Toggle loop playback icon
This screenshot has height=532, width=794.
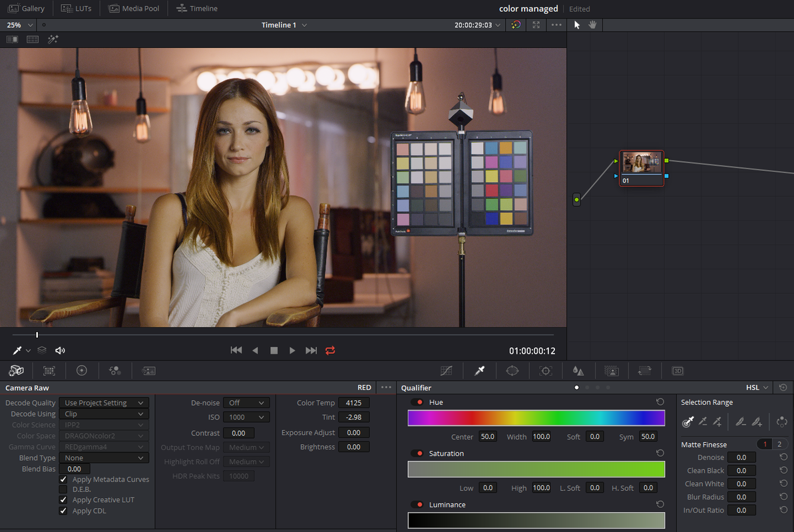point(330,350)
